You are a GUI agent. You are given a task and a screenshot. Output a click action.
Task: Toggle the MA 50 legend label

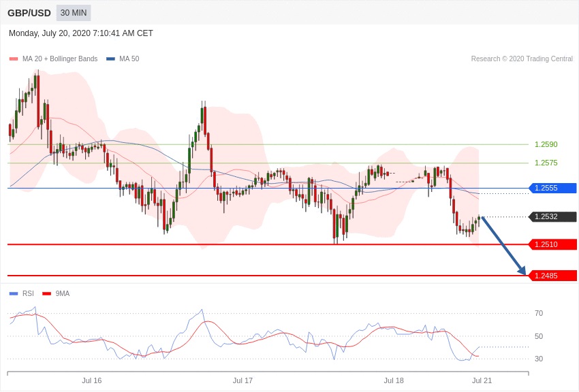[129, 59]
